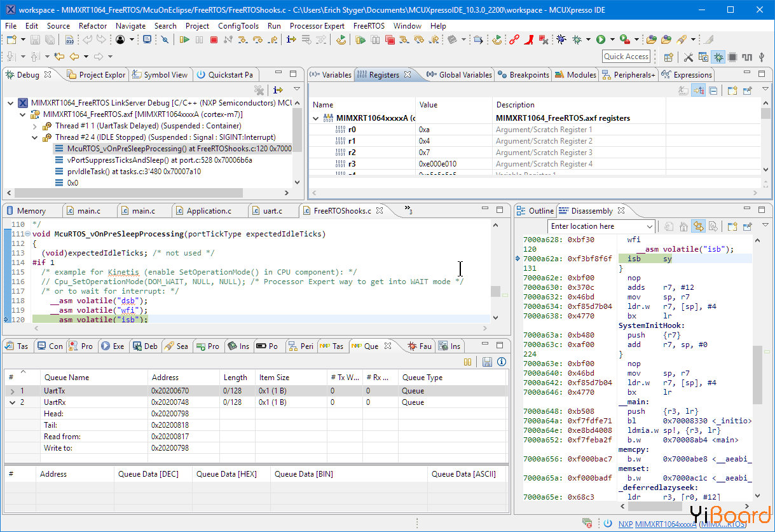Open the Processor Expert menu
Viewport: 775px width, 532px height.
(317, 26)
